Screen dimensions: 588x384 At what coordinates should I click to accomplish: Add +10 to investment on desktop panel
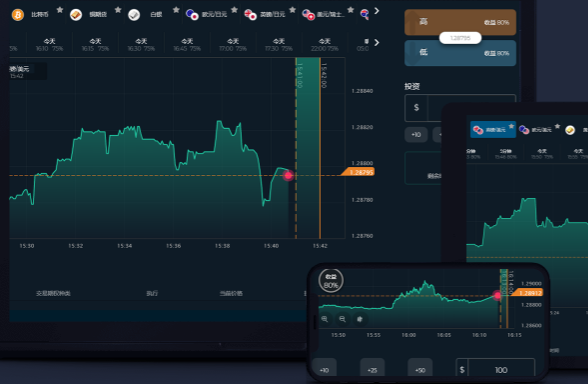[x=416, y=135]
